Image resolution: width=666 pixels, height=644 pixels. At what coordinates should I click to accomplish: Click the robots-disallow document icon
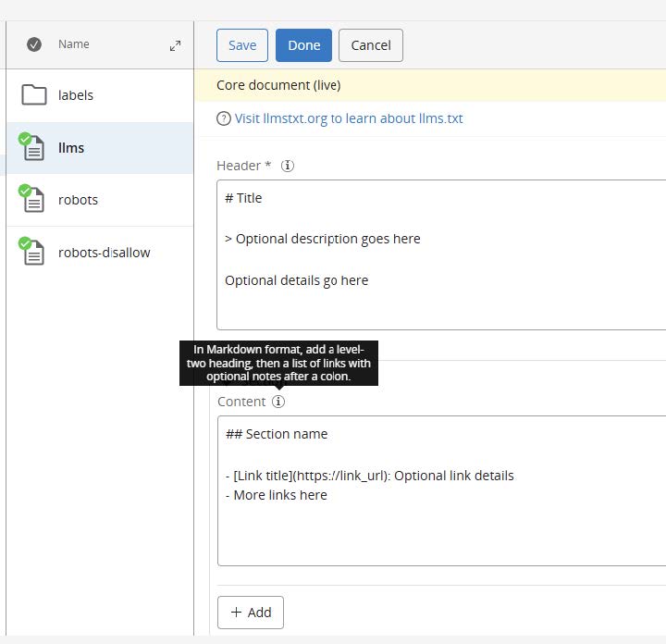pyautogui.click(x=33, y=253)
